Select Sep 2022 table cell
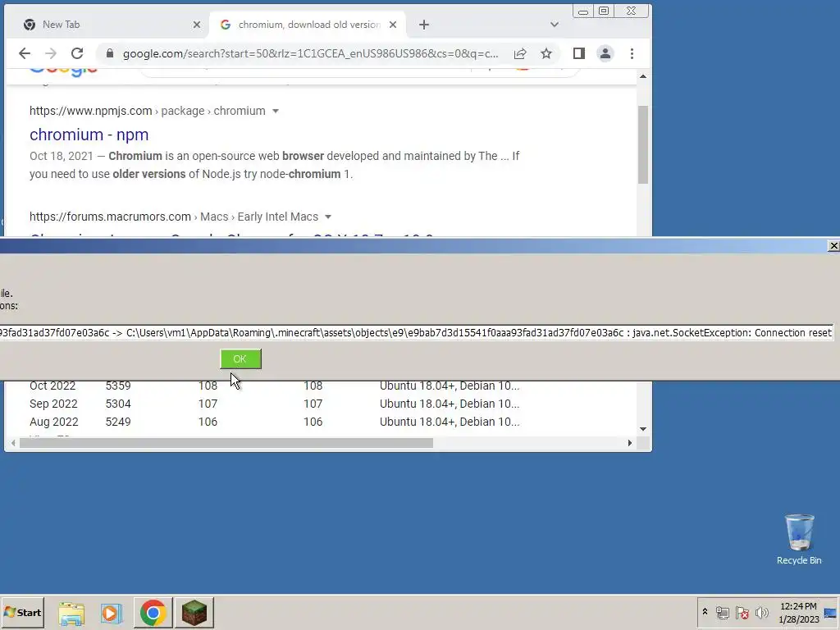Screen dimensions: 840x630 point(53,404)
